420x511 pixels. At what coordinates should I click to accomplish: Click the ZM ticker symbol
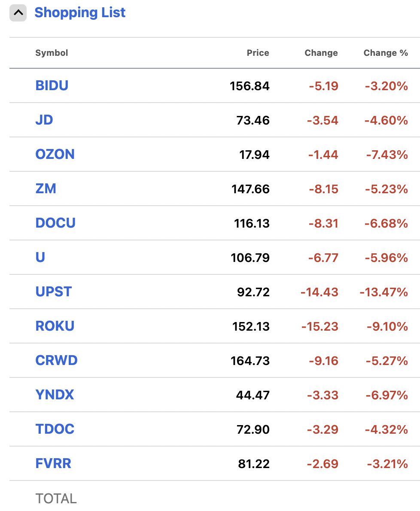(46, 189)
